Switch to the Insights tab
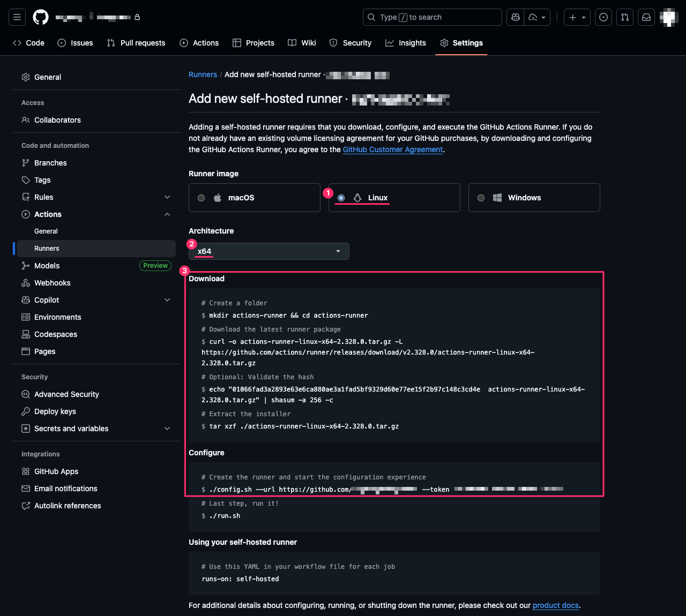This screenshot has width=686, height=616. coord(406,43)
